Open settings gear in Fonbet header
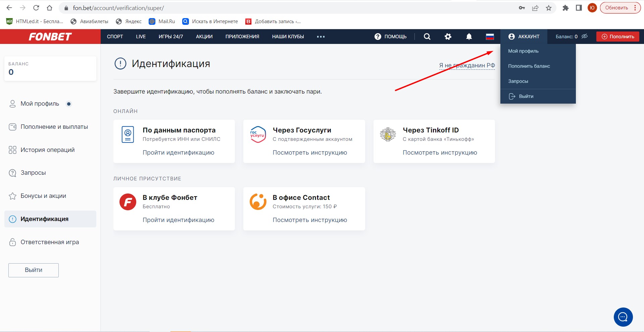This screenshot has height=332, width=644. click(448, 37)
